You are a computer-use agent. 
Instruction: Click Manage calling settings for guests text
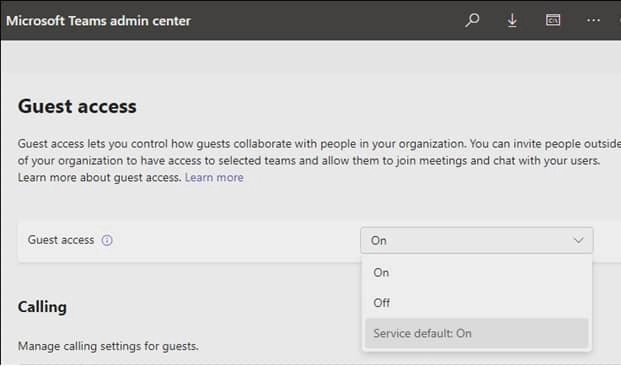(108, 346)
